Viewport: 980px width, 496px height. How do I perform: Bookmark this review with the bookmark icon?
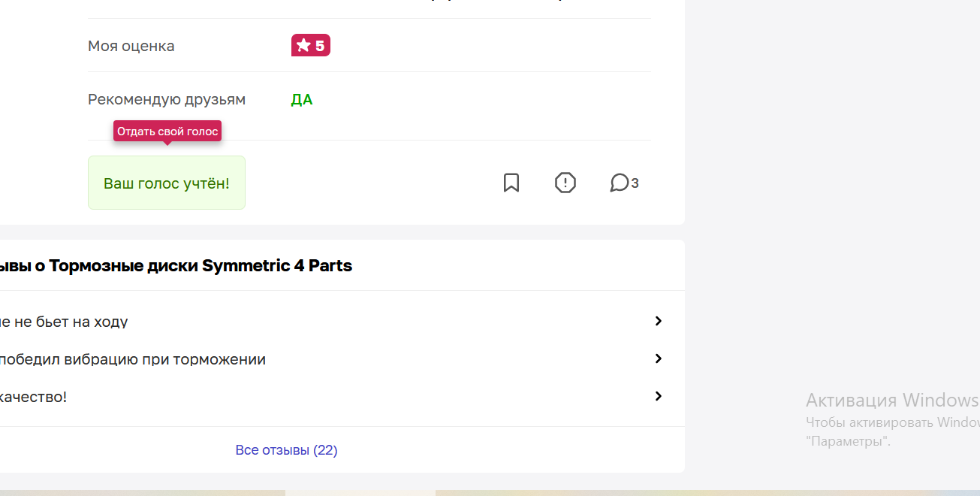511,183
